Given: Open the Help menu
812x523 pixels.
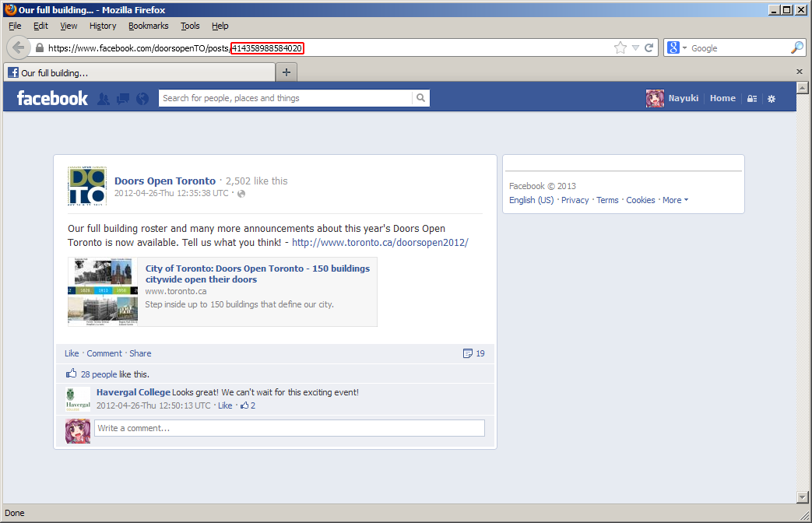Looking at the screenshot, I should point(220,26).
